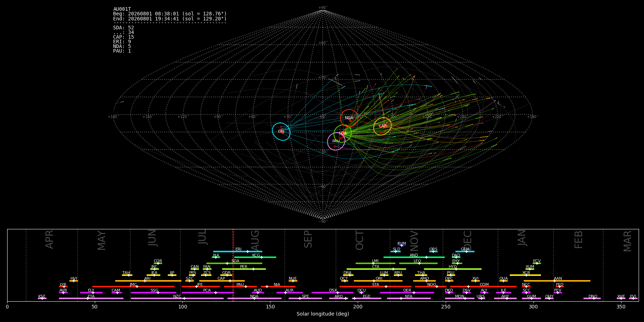The image size is (644, 322).
Task: Click the AU001T station title
Action: (x=122, y=9)
